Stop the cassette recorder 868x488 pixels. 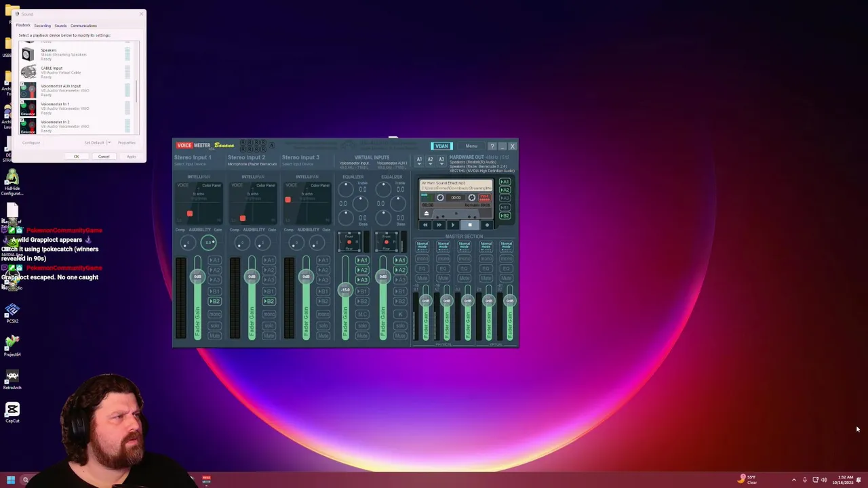469,225
